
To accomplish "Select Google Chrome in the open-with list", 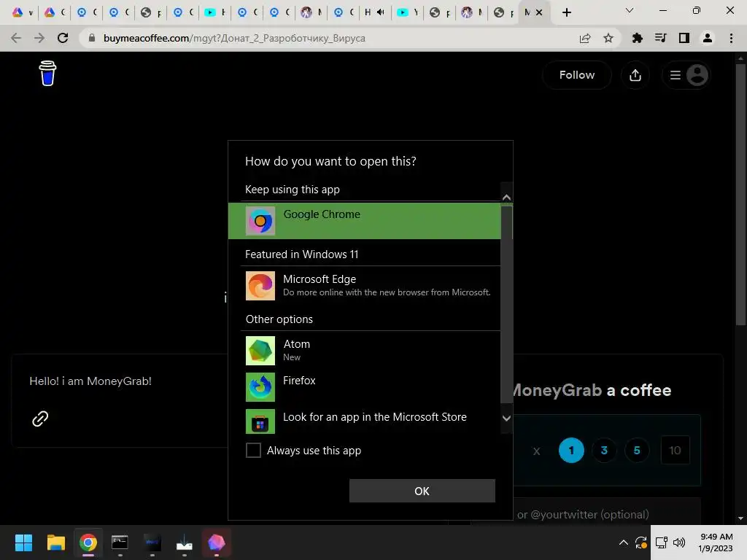I will [x=365, y=220].
